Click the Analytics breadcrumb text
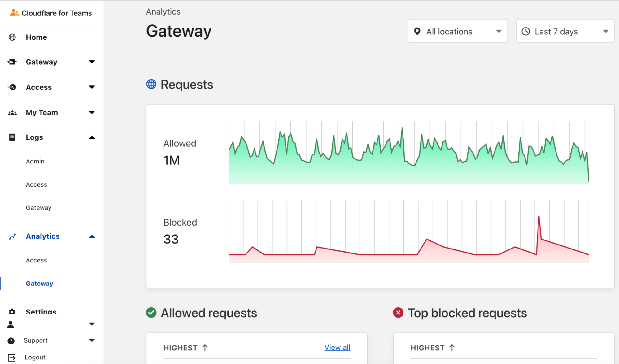This screenshot has height=364, width=619. pyautogui.click(x=163, y=12)
